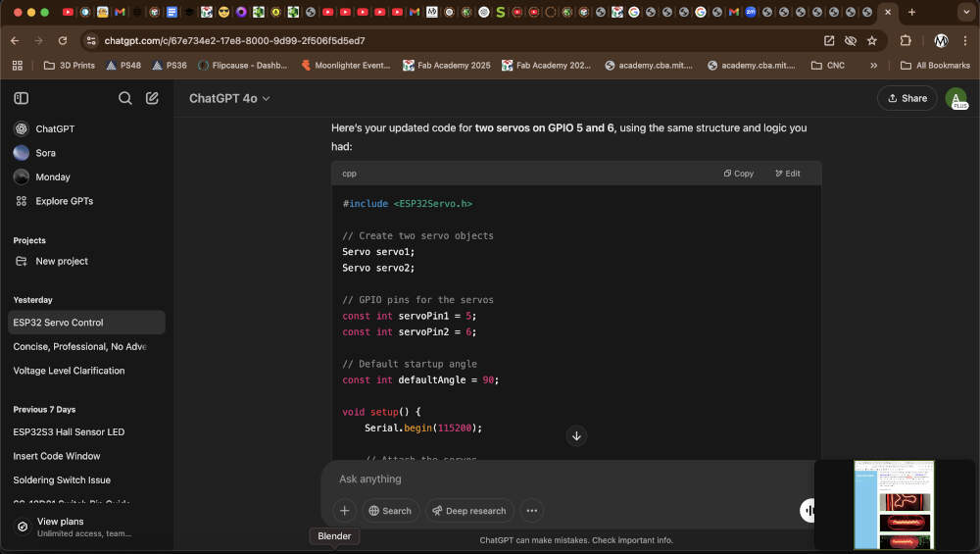This screenshot has height=554, width=980.
Task: Expand the 3D Prints bookmark folder
Action: tap(69, 65)
